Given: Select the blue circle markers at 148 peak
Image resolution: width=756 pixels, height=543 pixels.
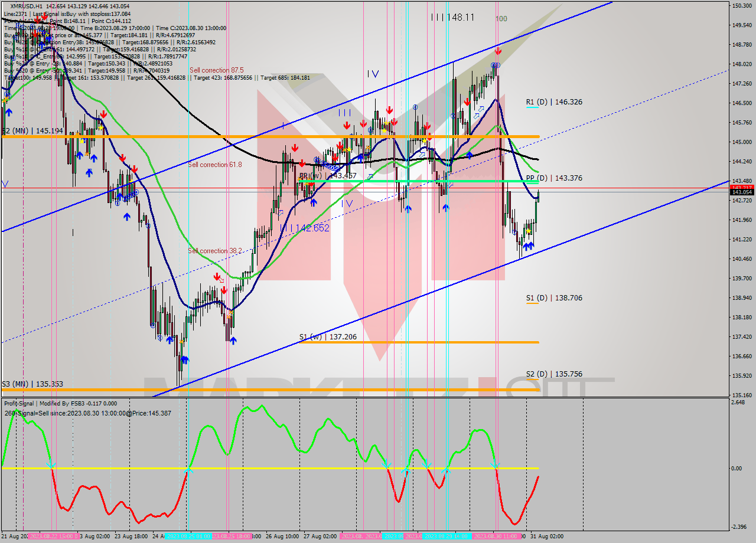Looking at the screenshot, I should pyautogui.click(x=496, y=66).
